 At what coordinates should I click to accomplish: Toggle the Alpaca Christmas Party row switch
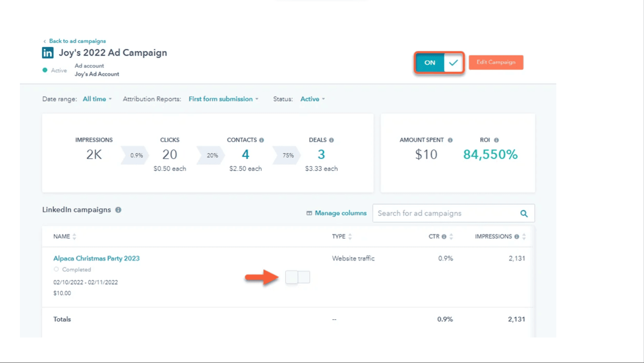297,277
